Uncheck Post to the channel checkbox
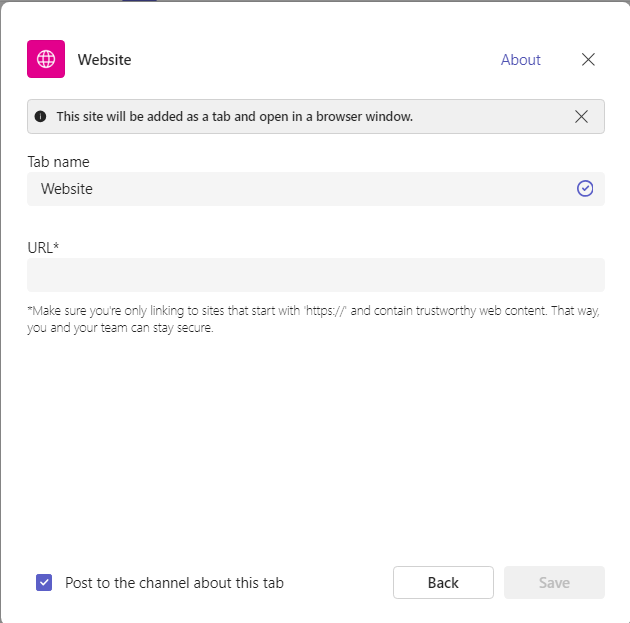Screen dimensions: 630x623 click(44, 582)
